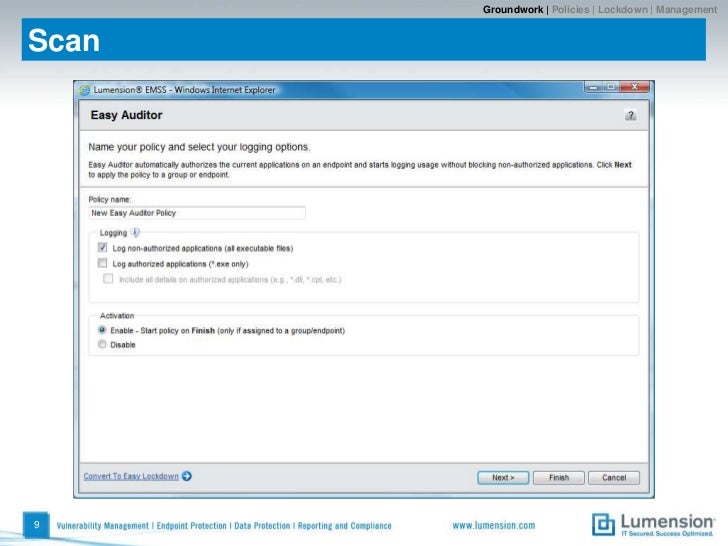This screenshot has width=728, height=546.
Task: Select the Management section in slide header
Action: (686, 10)
